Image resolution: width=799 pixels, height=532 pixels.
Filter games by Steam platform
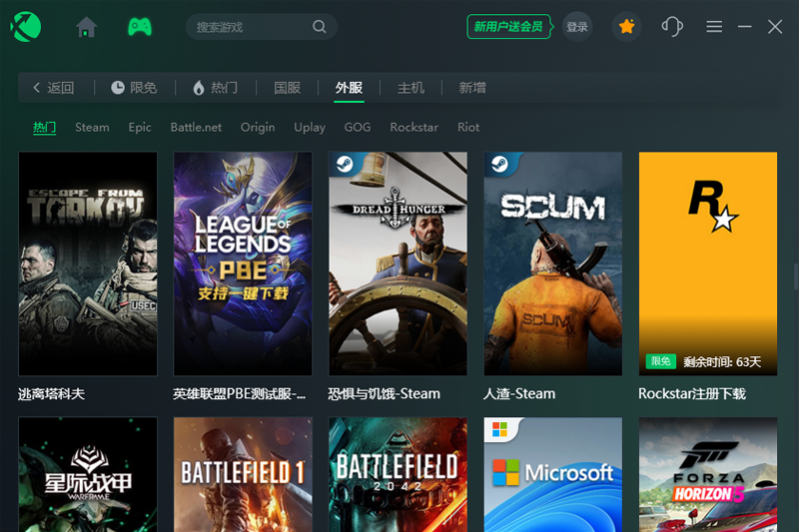[x=92, y=127]
